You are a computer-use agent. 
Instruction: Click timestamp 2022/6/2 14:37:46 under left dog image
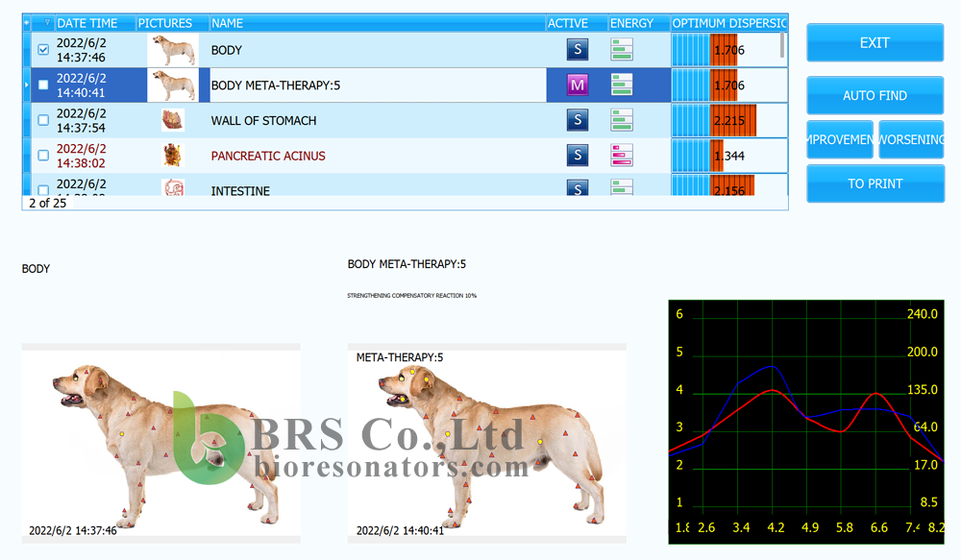pyautogui.click(x=72, y=530)
